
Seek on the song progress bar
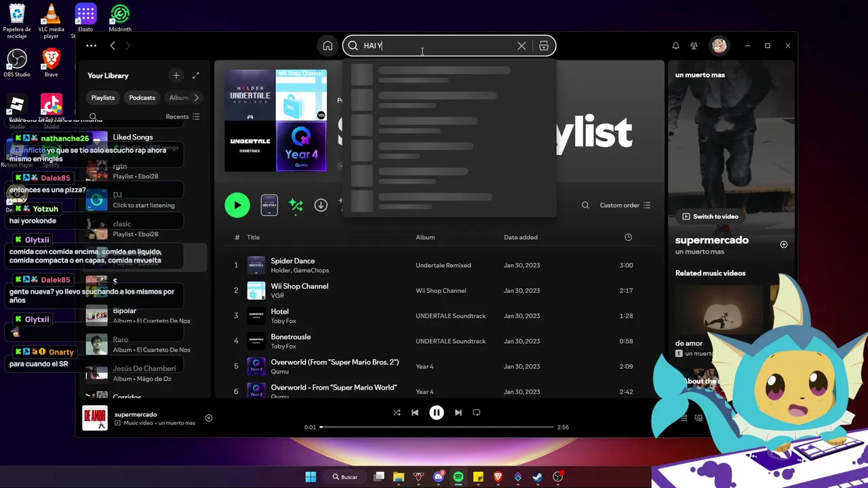(x=437, y=427)
